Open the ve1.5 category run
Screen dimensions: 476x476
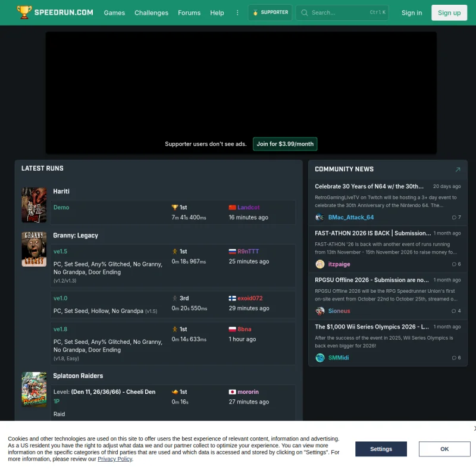click(x=60, y=251)
